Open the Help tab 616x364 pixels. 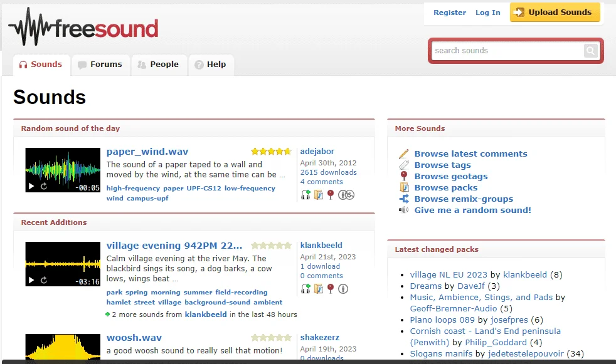(211, 65)
